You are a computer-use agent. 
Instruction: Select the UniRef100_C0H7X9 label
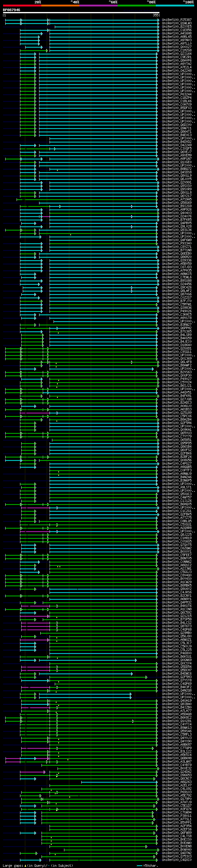tap(177, 104)
